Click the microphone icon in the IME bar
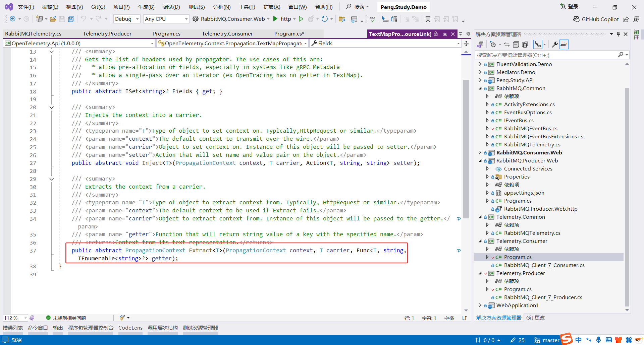 599,340
